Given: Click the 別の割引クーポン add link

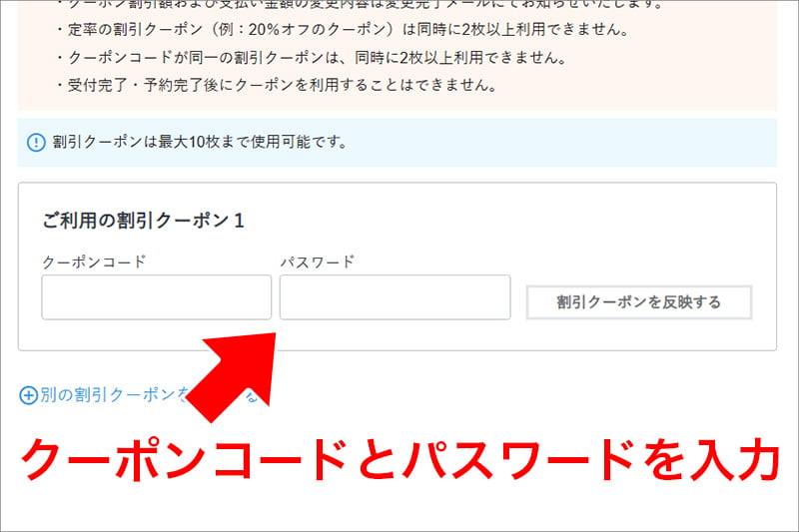Looking at the screenshot, I should click(139, 395).
